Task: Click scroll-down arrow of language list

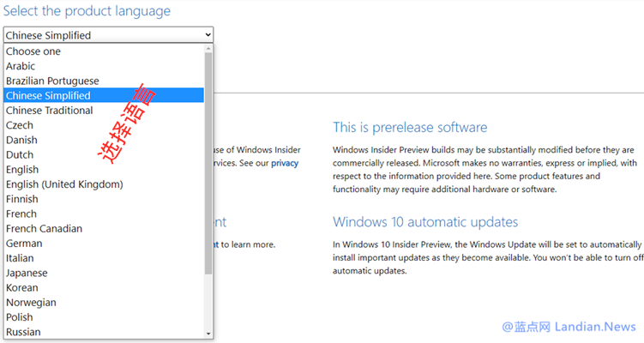Action: [x=208, y=334]
